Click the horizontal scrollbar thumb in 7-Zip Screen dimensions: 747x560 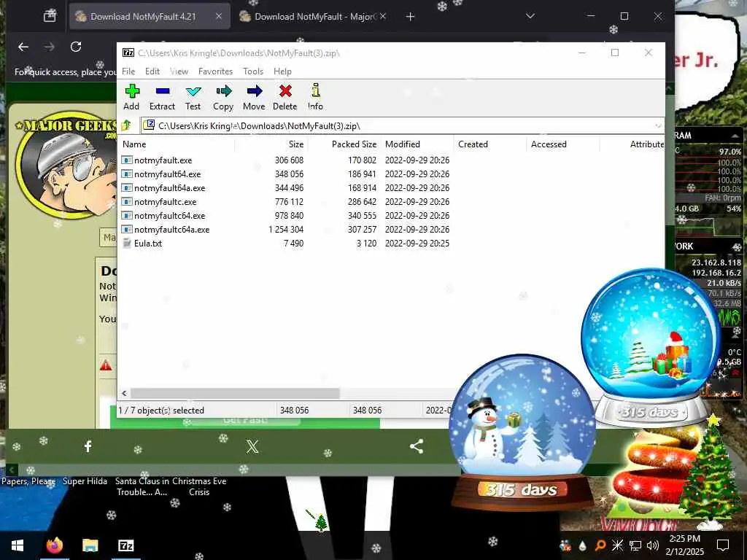coord(235,393)
